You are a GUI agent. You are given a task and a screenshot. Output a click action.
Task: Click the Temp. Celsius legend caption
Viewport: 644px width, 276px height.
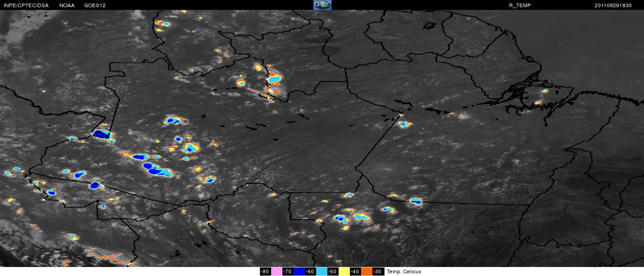tap(404, 271)
